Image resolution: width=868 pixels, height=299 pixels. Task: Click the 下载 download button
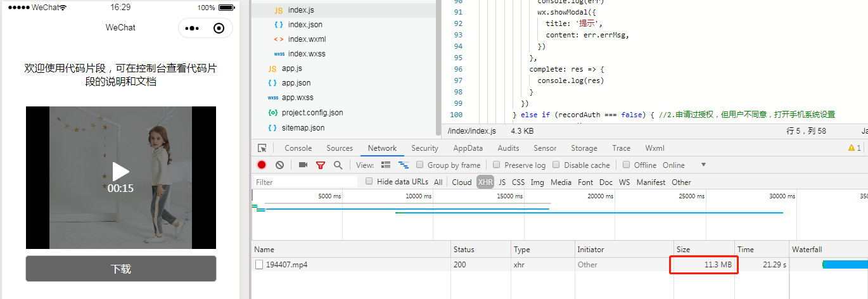point(121,269)
